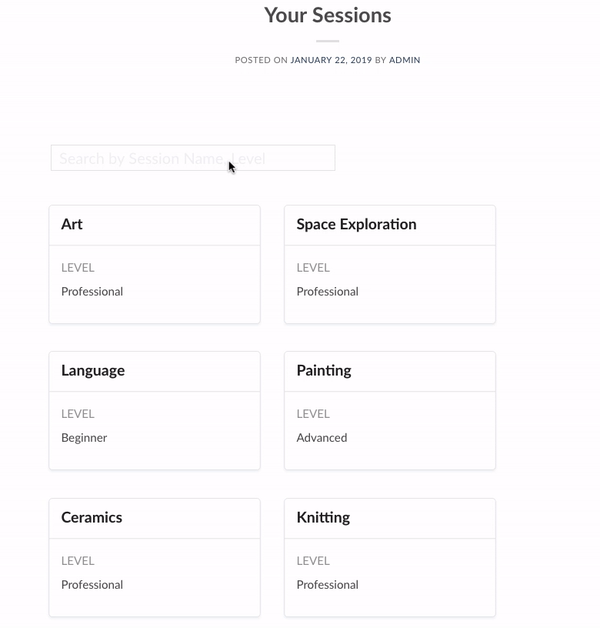
Task: Click Professional level in the Knitting card
Action: 328,585
